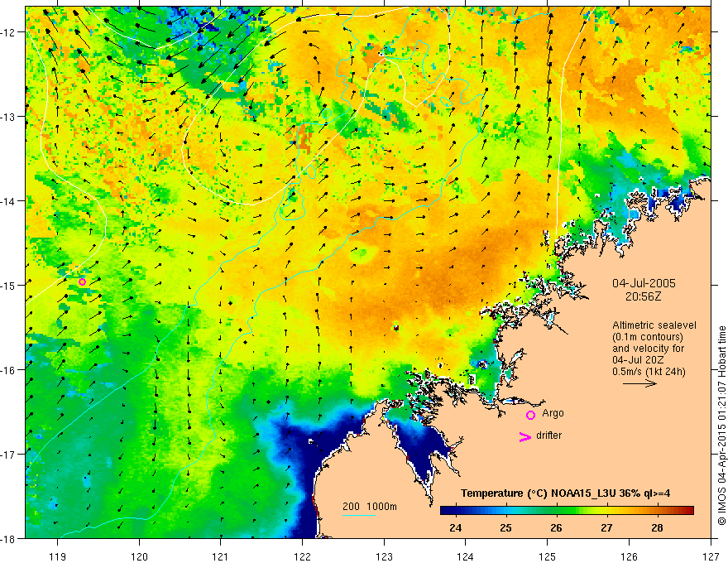Click the latitude axis label -18
Image resolution: width=728 pixels, height=563 pixels.
click(x=9, y=538)
